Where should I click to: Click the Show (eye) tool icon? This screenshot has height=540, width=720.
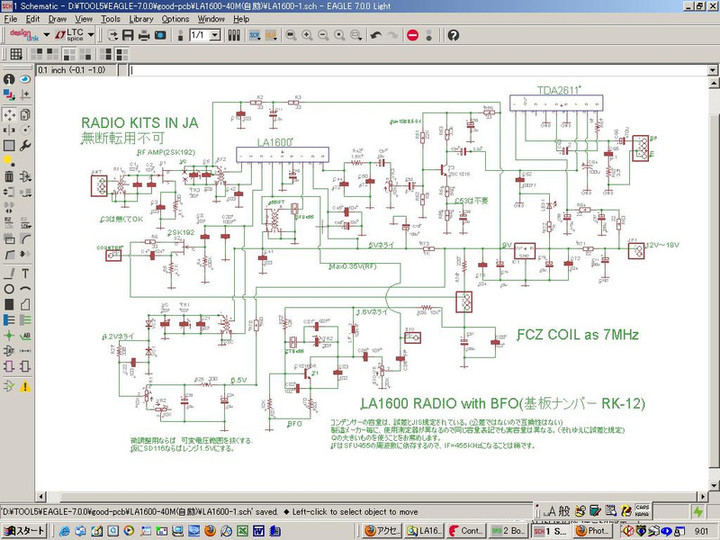point(23,79)
